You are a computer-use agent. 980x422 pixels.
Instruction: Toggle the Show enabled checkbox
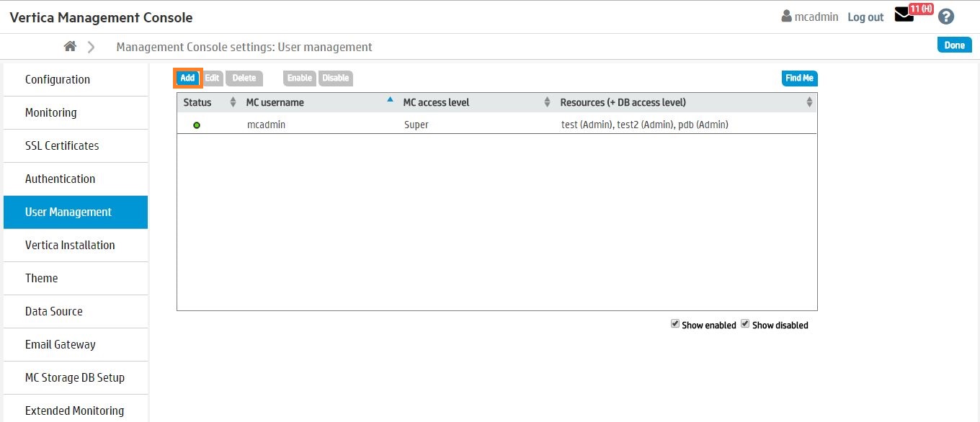675,324
